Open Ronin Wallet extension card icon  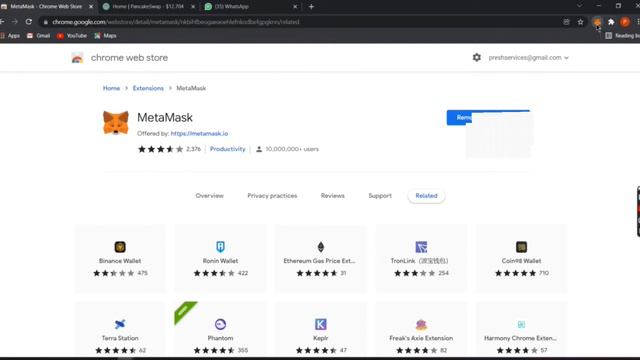220,247
